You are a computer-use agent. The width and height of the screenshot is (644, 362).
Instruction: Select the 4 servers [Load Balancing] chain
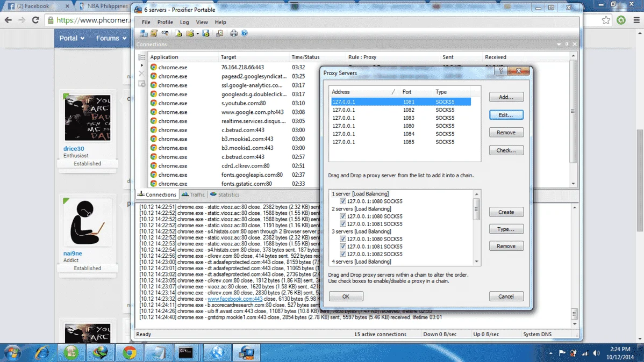[361, 262]
